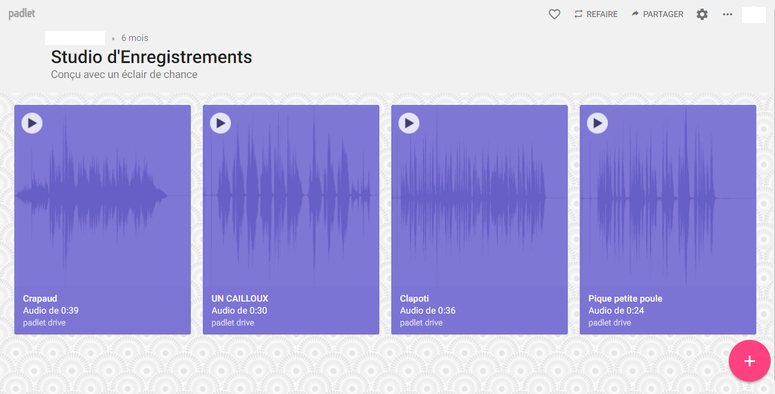Open the Crapaud post title
The height and width of the screenshot is (394, 775).
coord(40,299)
